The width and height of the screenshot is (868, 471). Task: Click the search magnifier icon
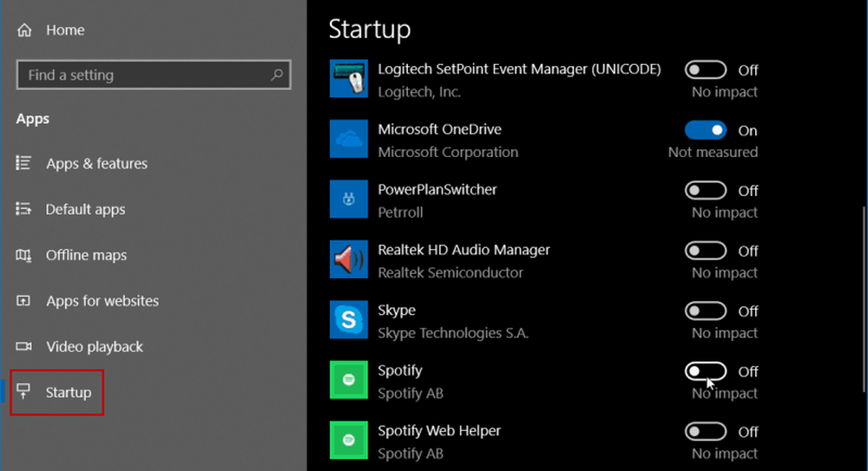click(x=277, y=75)
